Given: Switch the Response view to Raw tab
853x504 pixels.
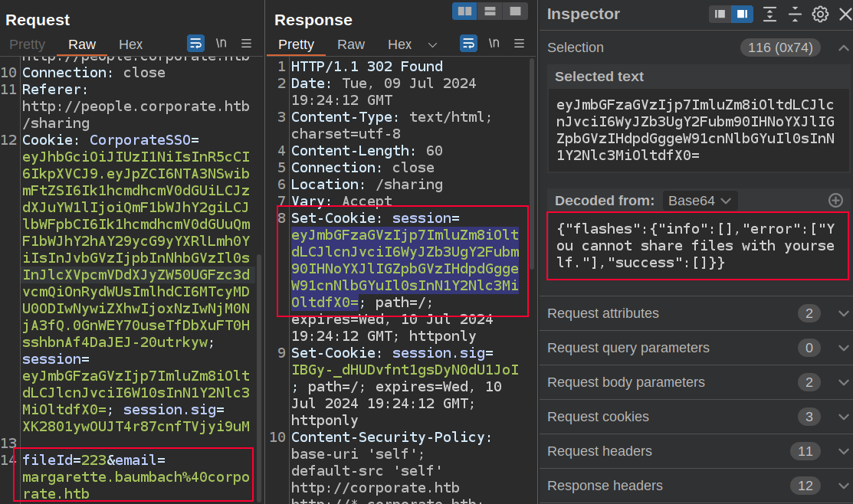Looking at the screenshot, I should click(351, 44).
